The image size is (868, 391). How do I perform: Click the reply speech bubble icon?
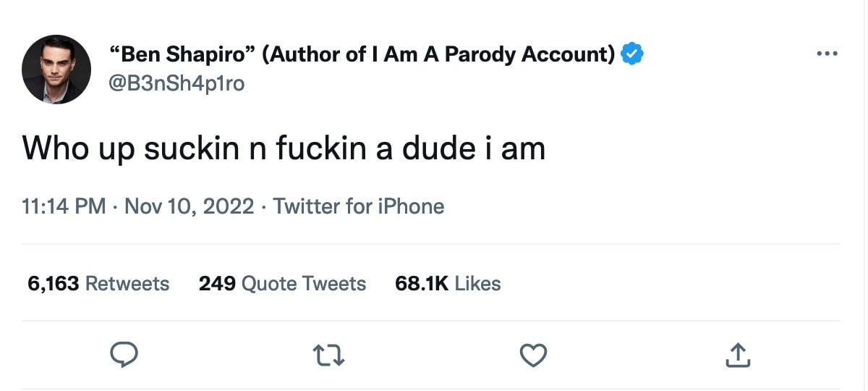123,354
